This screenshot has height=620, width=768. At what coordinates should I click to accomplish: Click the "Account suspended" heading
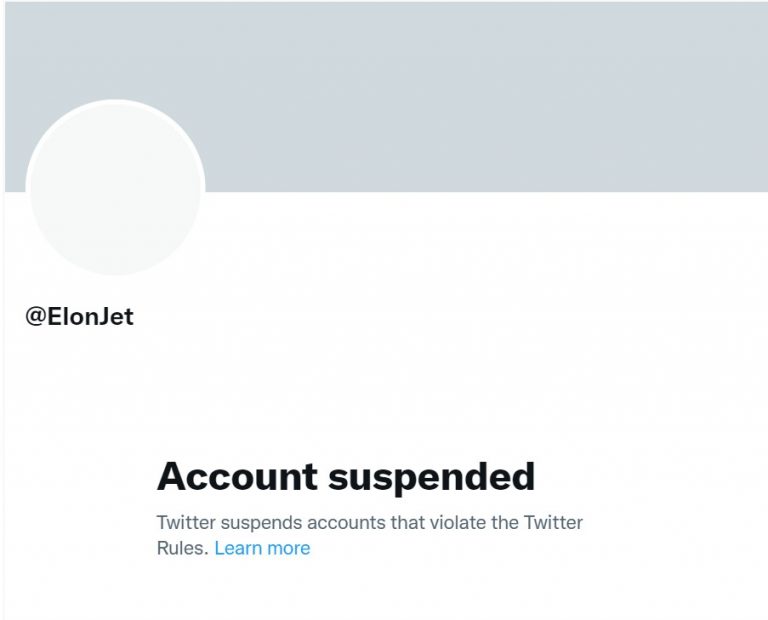point(346,477)
